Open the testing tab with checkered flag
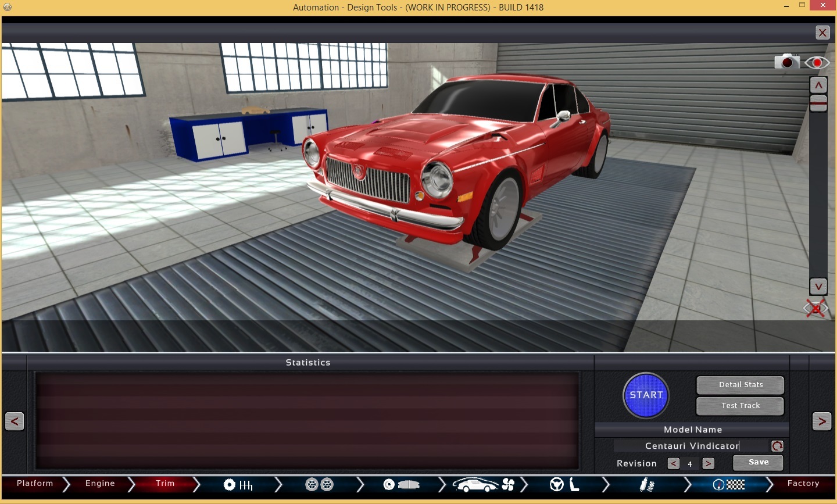The image size is (837, 504). coord(728,484)
